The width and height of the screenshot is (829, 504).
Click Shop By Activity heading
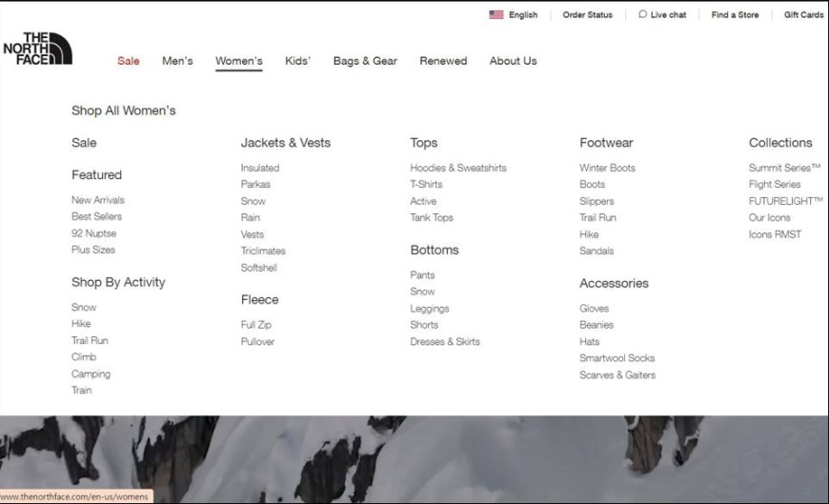click(x=118, y=282)
